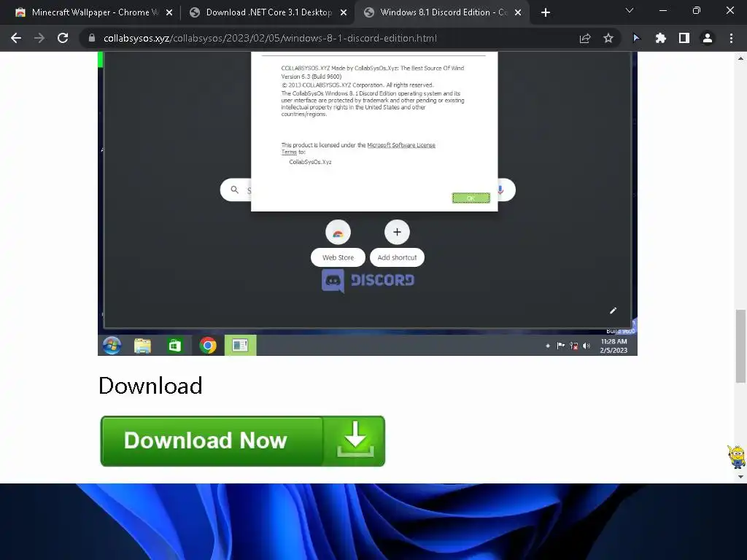Click the network tray icon
The image size is (747, 560).
(x=573, y=346)
